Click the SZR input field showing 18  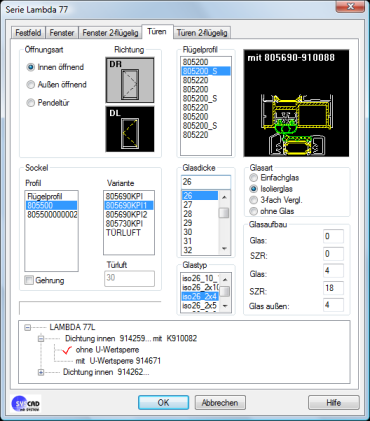tap(333, 288)
